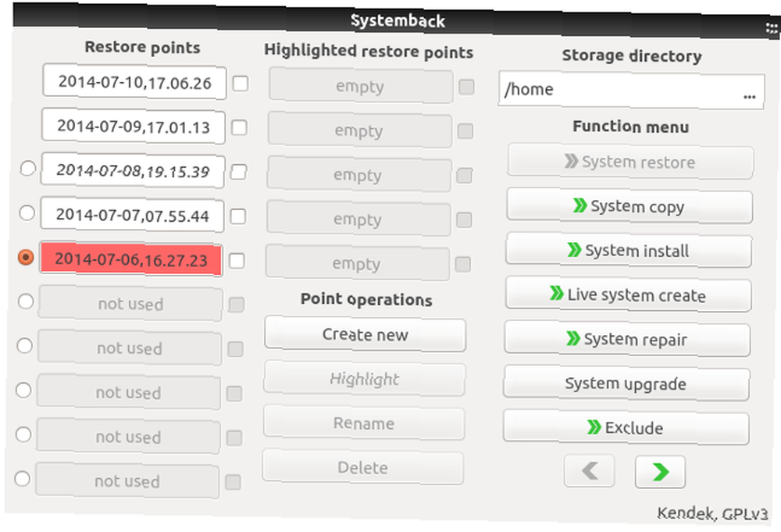Enable checkbox for 2014-07-06,16.27.23 restore point
Image resolution: width=781 pixels, height=532 pixels.
237,260
